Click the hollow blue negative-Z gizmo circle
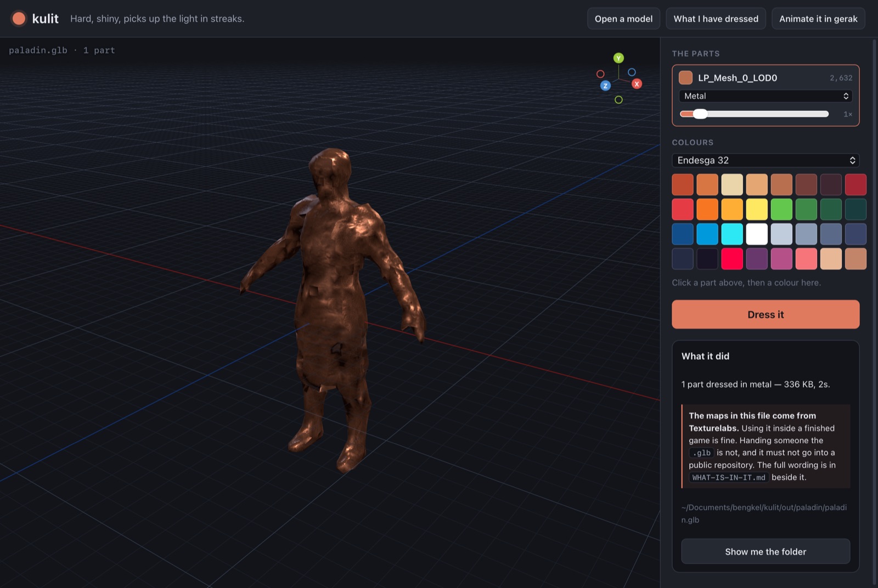878x588 pixels. (632, 72)
